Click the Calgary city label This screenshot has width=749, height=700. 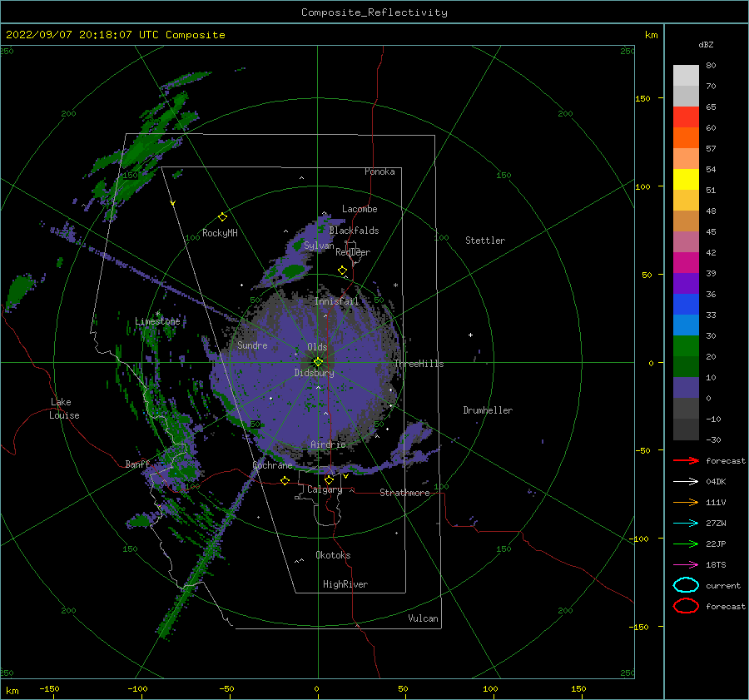click(325, 489)
